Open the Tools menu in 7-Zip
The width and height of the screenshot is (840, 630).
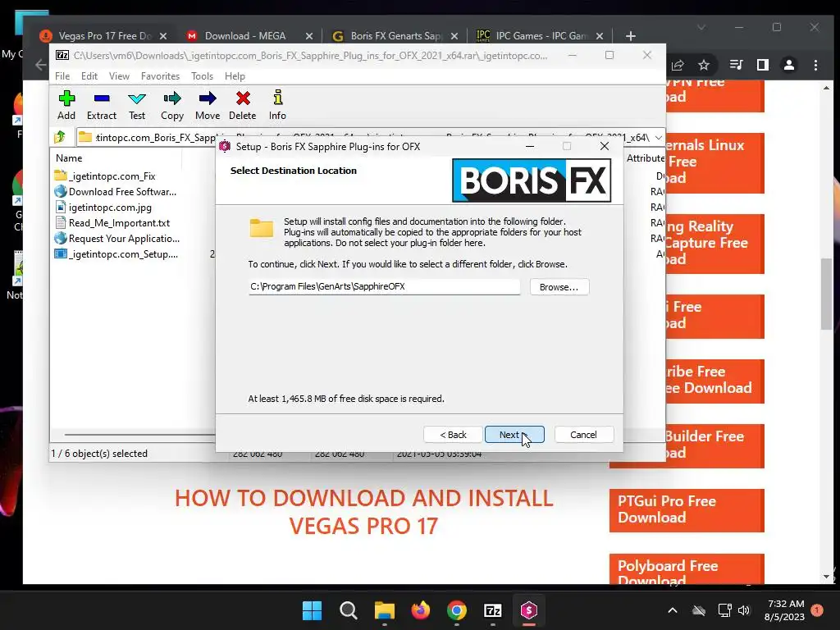click(202, 76)
